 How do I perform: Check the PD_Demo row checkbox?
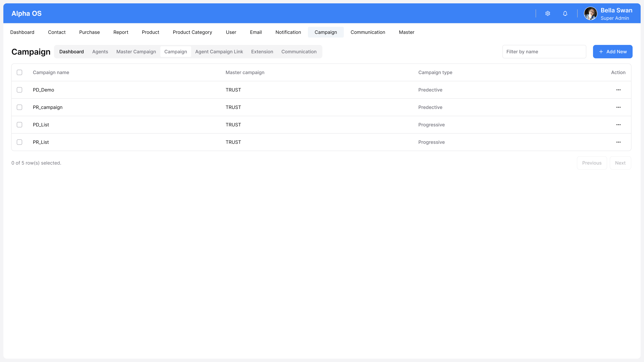(x=19, y=90)
